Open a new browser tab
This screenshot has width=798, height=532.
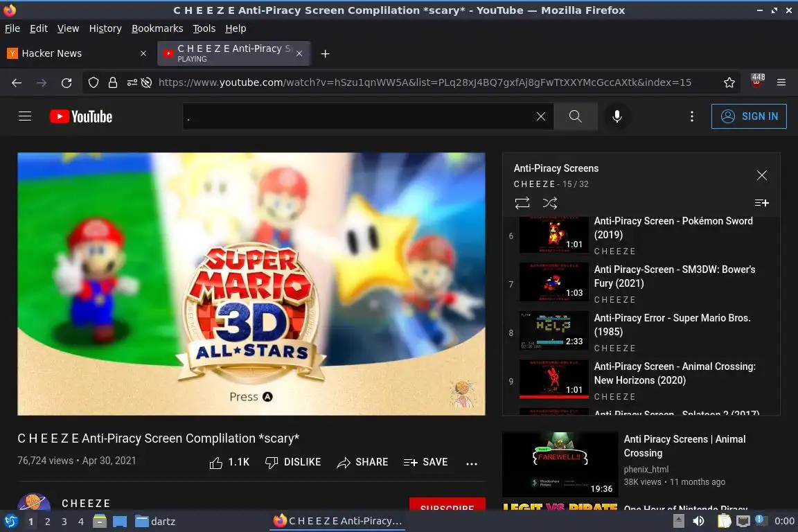325,53
